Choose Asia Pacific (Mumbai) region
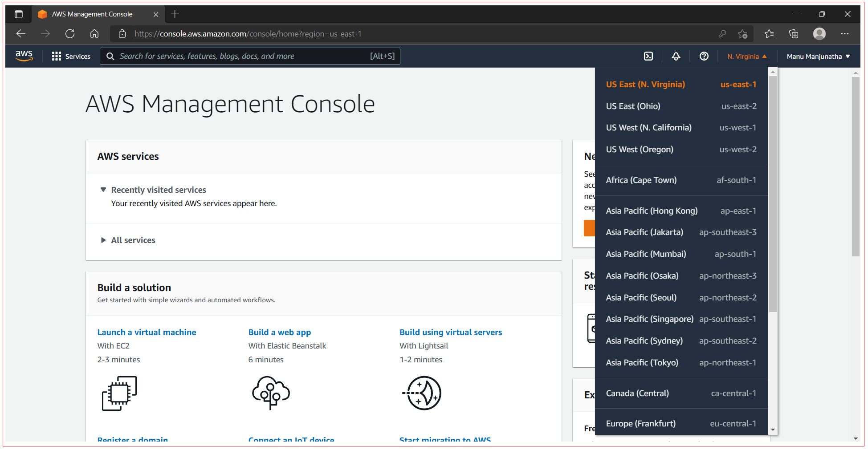This screenshot has width=868, height=450. (x=681, y=254)
